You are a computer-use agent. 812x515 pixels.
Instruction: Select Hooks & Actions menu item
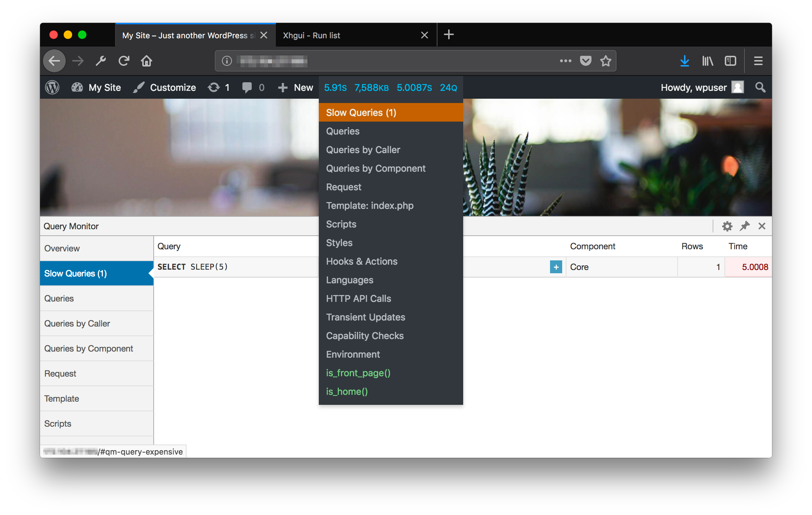[x=362, y=262]
